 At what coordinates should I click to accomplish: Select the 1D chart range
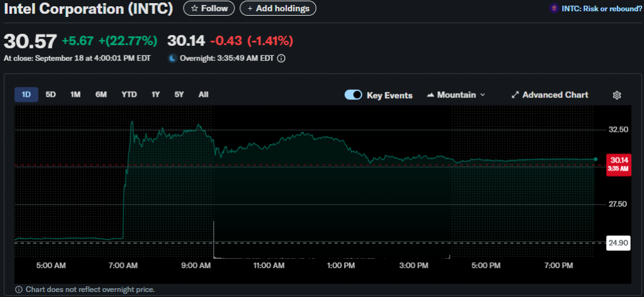[x=26, y=95]
